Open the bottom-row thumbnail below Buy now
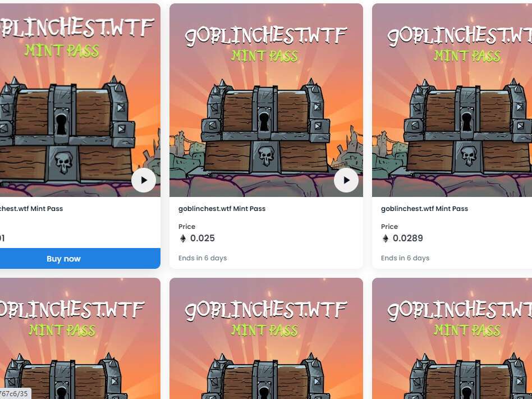This screenshot has width=532, height=399. pyautogui.click(x=80, y=338)
